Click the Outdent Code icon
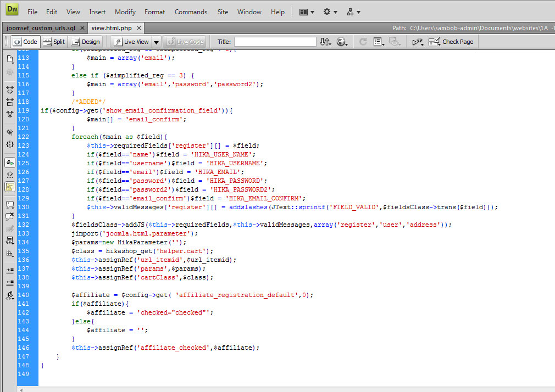Screen dimensions: 555x392 (x=9, y=283)
